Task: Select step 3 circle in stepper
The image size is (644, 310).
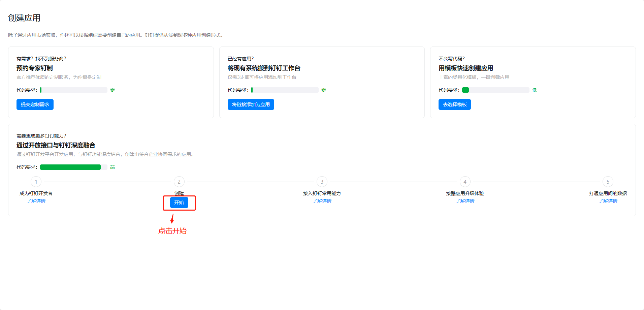Action: (x=322, y=182)
